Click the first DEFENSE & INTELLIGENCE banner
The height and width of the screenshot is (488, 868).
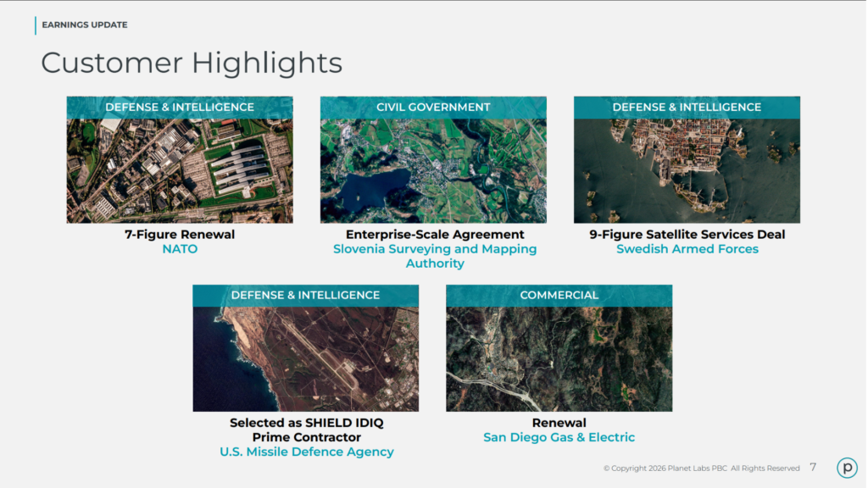click(179, 107)
